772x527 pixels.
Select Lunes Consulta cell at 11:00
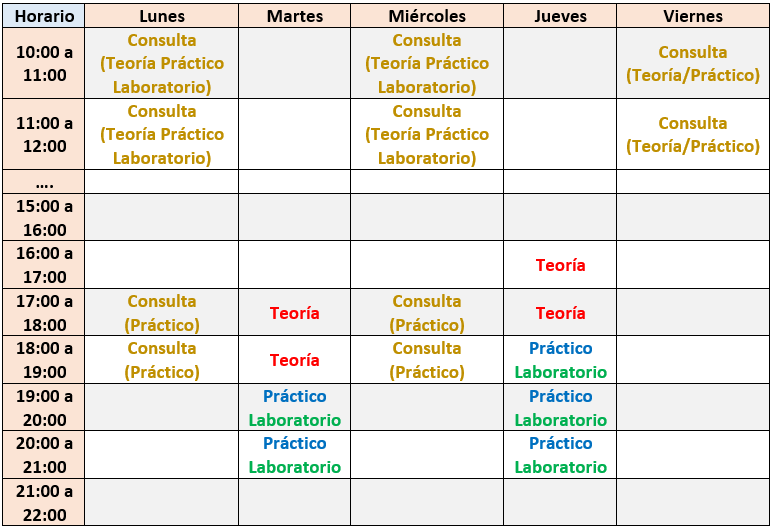[x=161, y=134]
